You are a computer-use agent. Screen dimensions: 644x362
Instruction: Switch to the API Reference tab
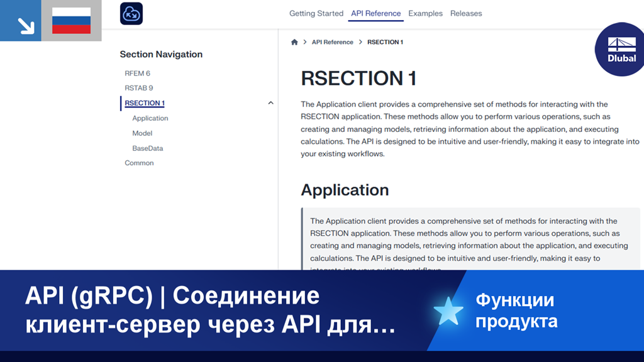(x=376, y=14)
